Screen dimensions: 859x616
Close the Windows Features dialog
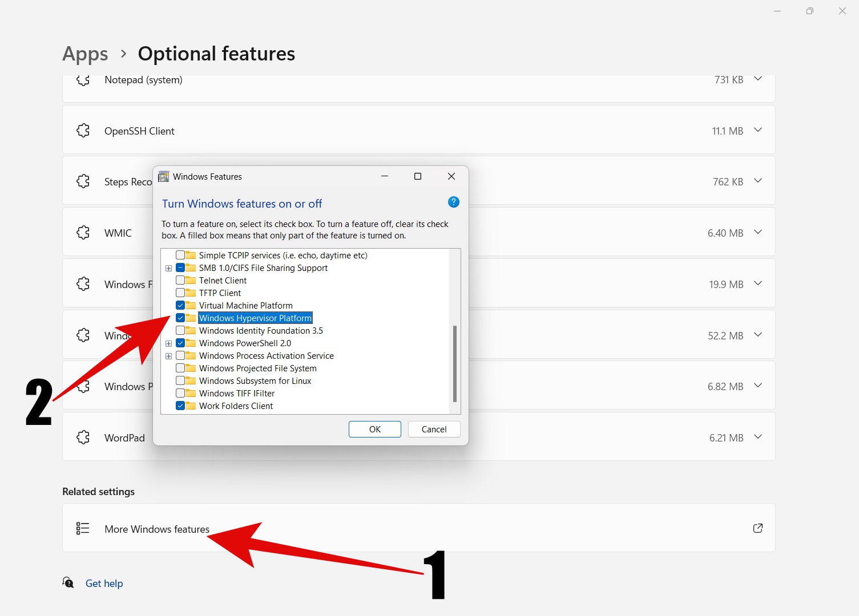pos(451,176)
